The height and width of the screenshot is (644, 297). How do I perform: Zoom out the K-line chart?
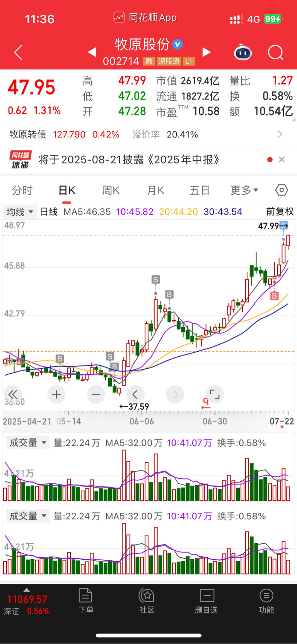[96, 395]
